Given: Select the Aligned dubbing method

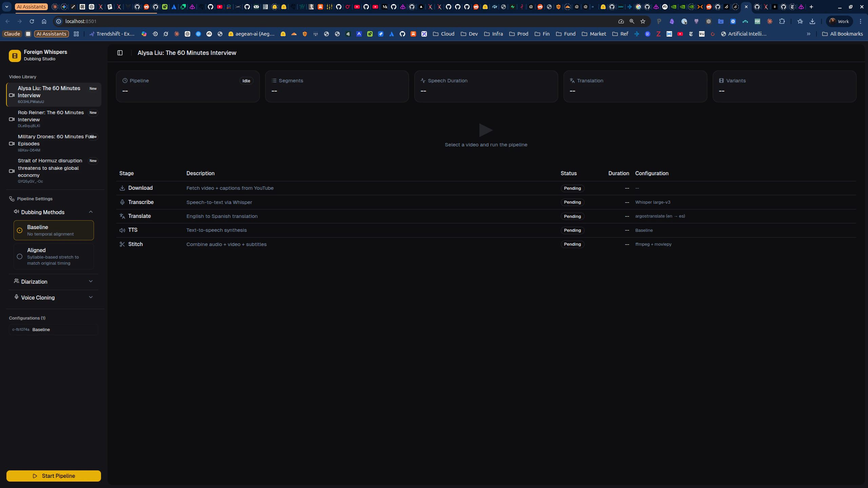Looking at the screenshot, I should (54, 257).
